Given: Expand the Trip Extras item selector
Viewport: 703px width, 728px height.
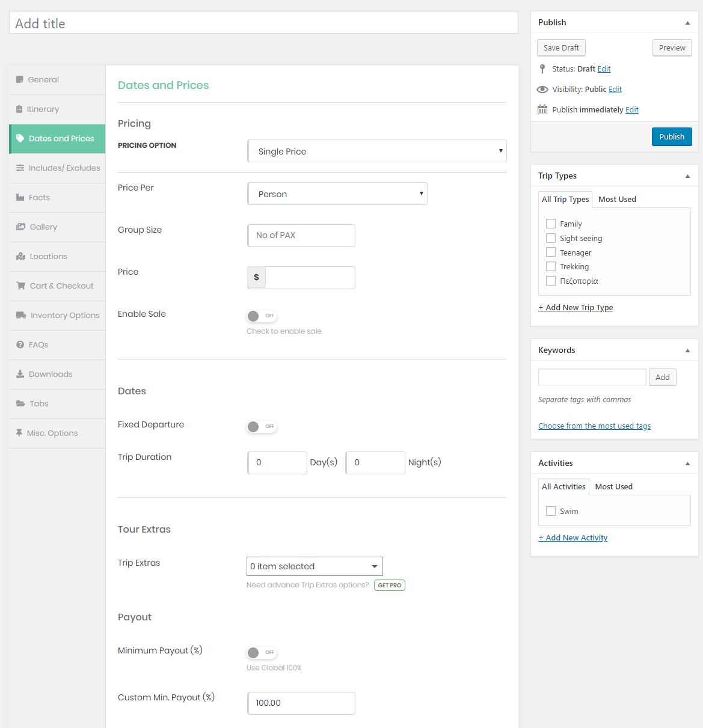Looking at the screenshot, I should point(315,566).
